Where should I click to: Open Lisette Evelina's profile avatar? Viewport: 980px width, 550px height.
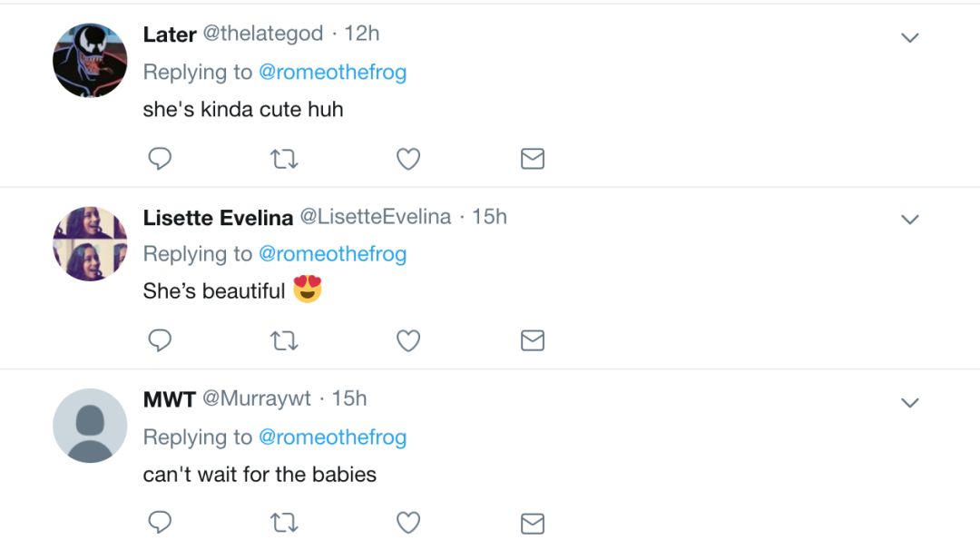point(90,243)
